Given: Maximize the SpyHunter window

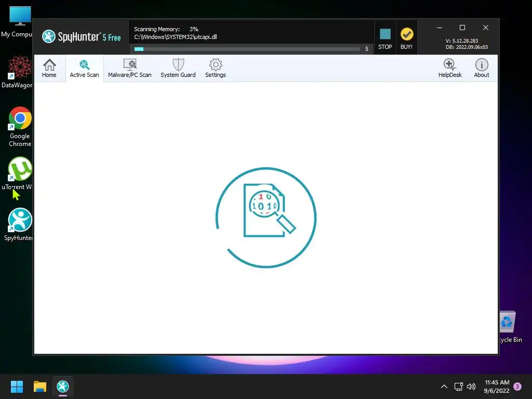Looking at the screenshot, I should tap(462, 28).
